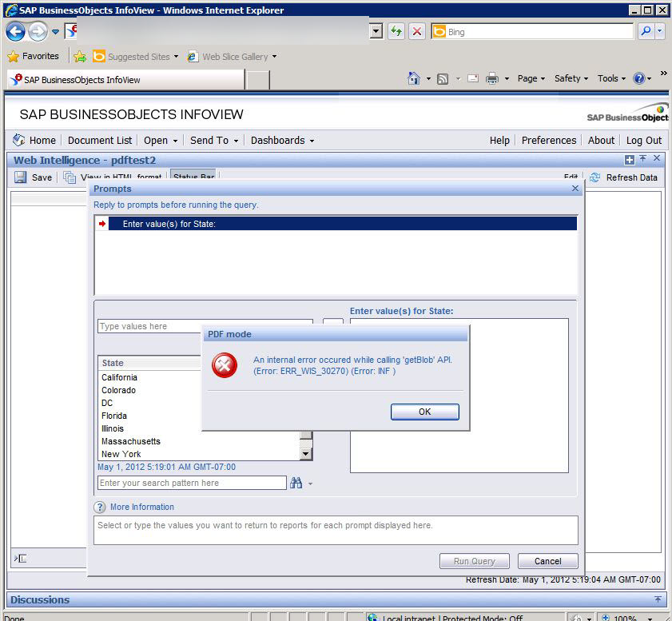The width and height of the screenshot is (672, 621).
Task: Click OK in the PDF mode error dialog
Action: tap(425, 412)
